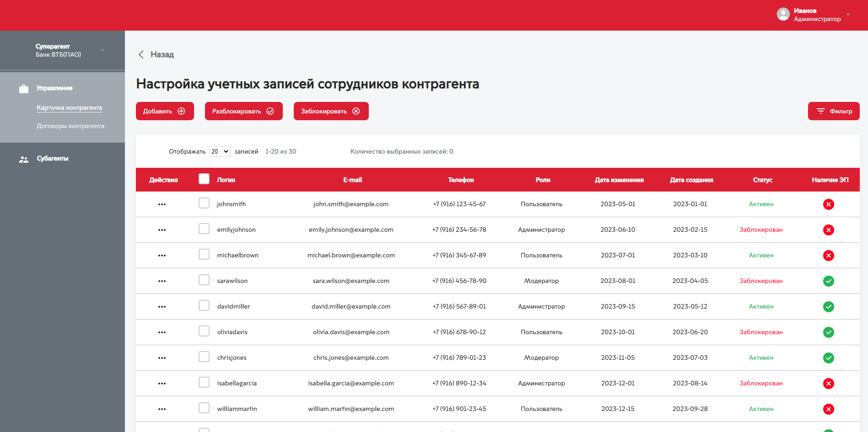Sort by the Дата изменения column header
868x432 pixels.
click(619, 180)
